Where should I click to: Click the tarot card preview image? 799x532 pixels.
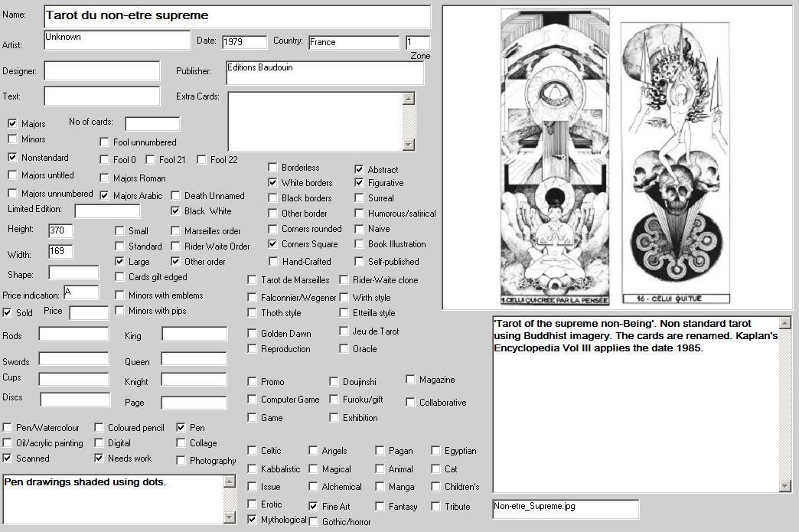tap(618, 158)
